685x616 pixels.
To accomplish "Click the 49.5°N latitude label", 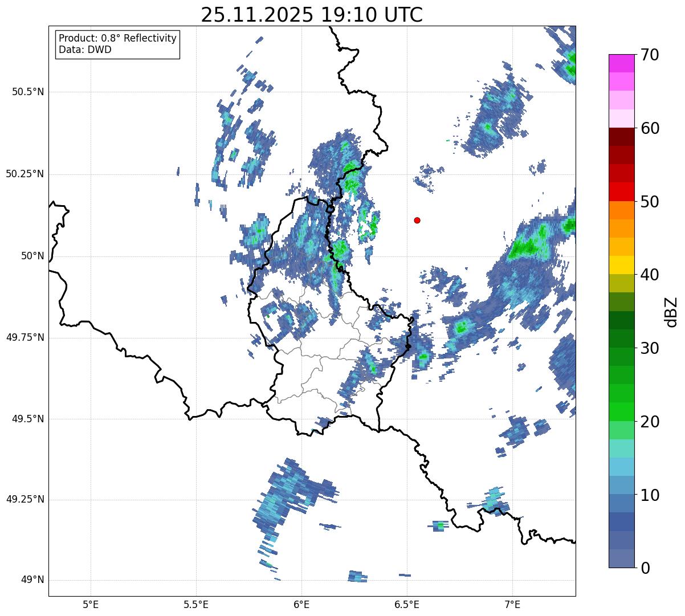I will click(x=28, y=419).
